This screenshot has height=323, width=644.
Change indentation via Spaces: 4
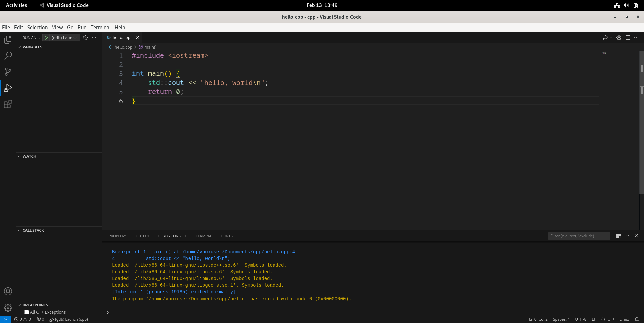click(x=561, y=319)
